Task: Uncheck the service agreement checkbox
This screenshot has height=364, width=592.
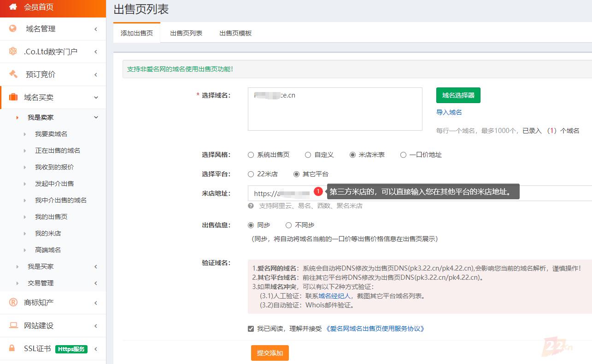Action: (x=251, y=329)
